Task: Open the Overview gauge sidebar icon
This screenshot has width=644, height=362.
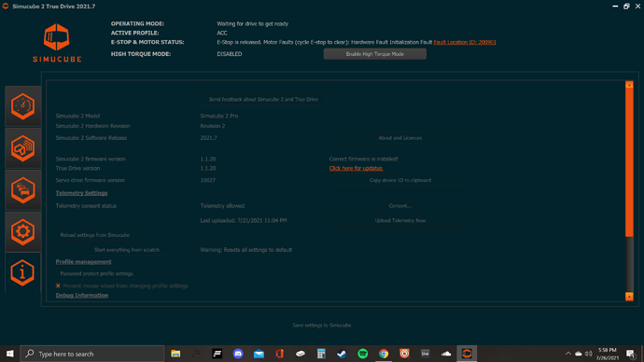Action: tap(23, 105)
